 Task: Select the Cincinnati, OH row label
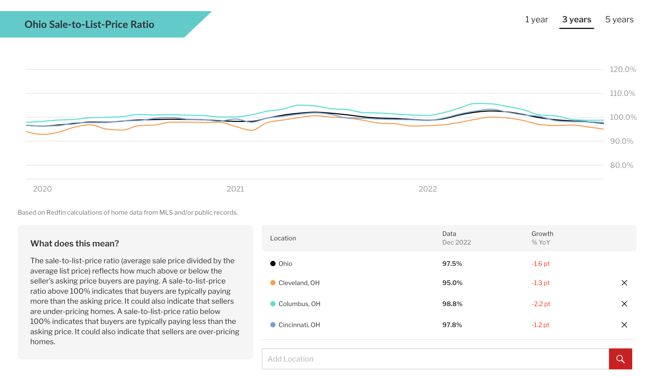[x=299, y=325]
